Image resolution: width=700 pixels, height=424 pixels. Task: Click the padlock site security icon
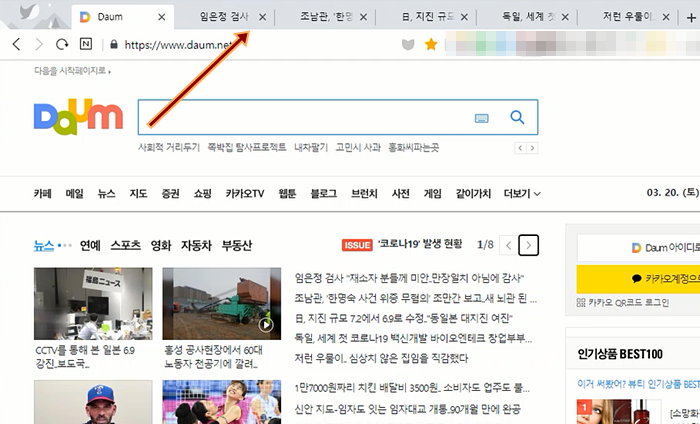click(114, 44)
